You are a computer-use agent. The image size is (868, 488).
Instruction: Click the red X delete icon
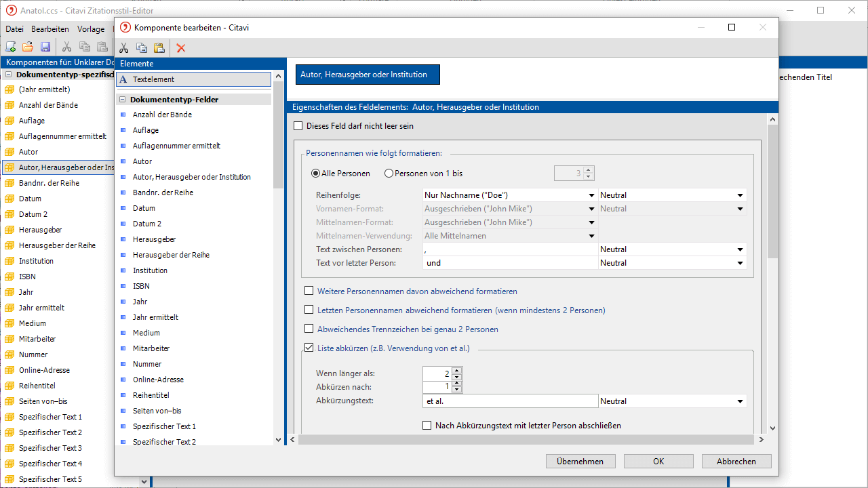click(181, 47)
